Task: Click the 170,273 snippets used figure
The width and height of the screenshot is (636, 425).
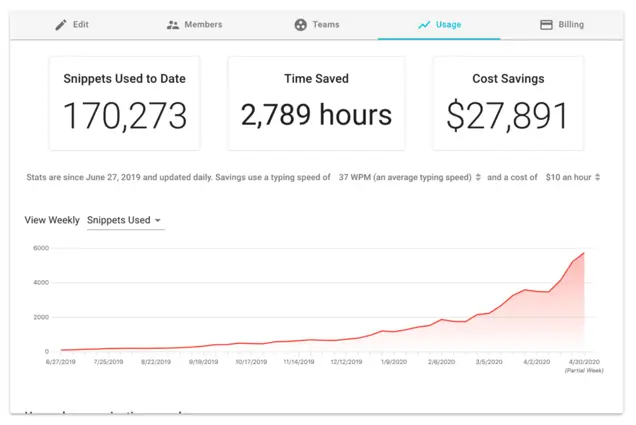Action: point(125,116)
